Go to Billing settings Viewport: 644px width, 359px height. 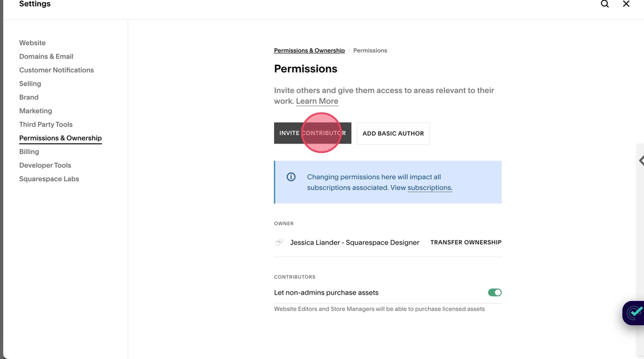tap(29, 152)
